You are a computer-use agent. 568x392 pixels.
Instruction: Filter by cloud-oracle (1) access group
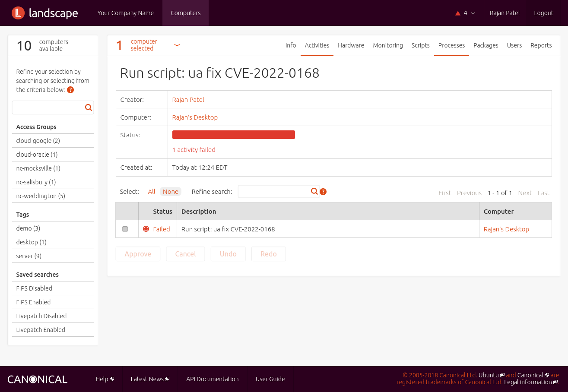(37, 155)
